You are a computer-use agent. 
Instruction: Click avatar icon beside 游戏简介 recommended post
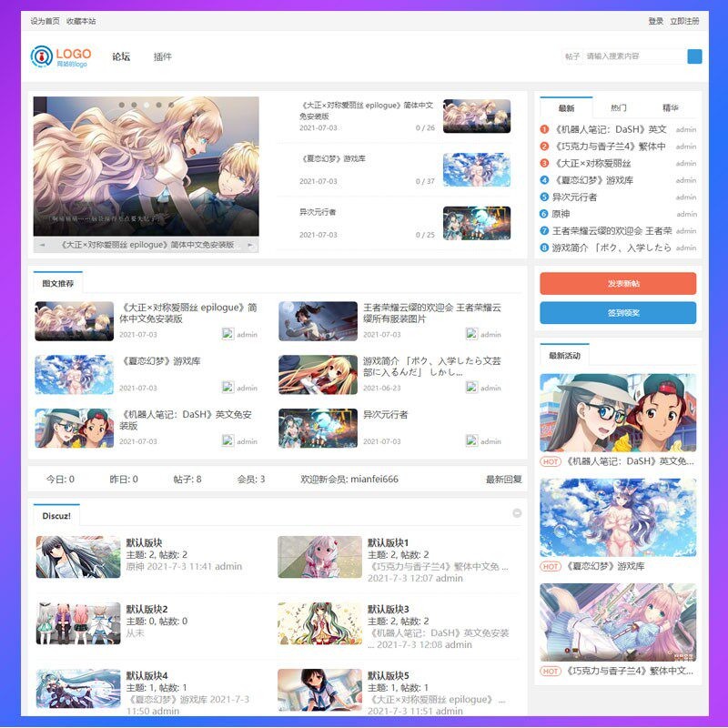click(471, 388)
